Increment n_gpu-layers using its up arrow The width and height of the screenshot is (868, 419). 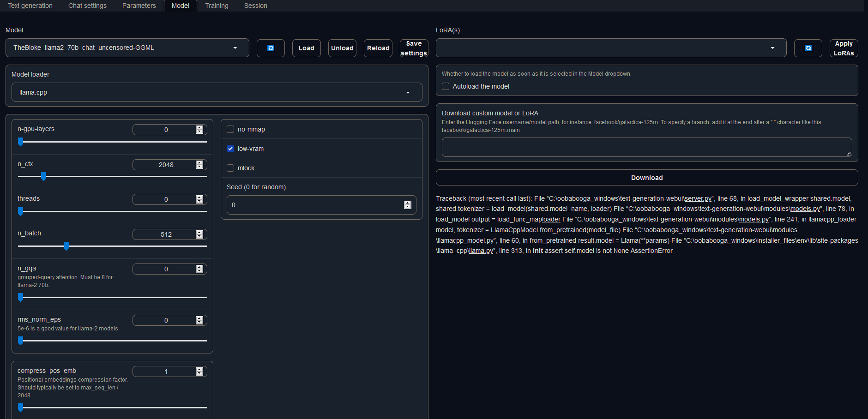coord(200,127)
